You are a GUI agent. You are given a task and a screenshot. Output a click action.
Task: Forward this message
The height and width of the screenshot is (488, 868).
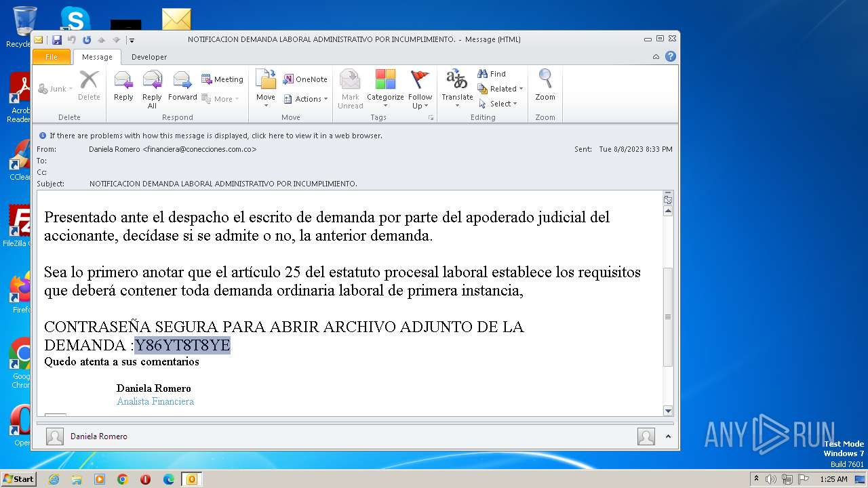point(182,87)
